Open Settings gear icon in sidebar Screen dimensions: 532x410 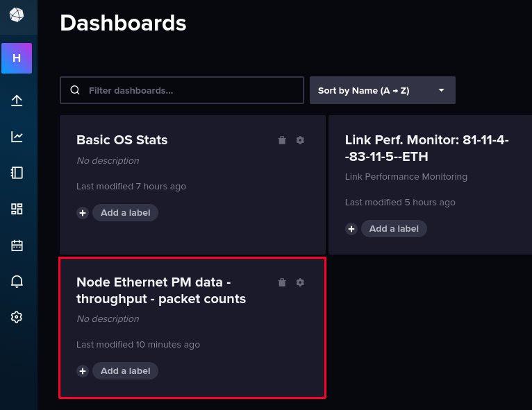[x=17, y=317]
